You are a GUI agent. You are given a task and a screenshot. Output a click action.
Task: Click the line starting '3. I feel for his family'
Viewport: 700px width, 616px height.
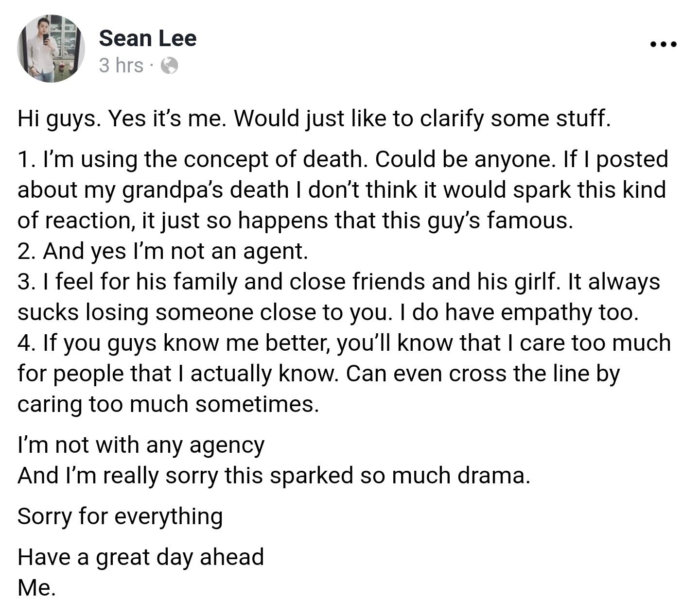[339, 282]
